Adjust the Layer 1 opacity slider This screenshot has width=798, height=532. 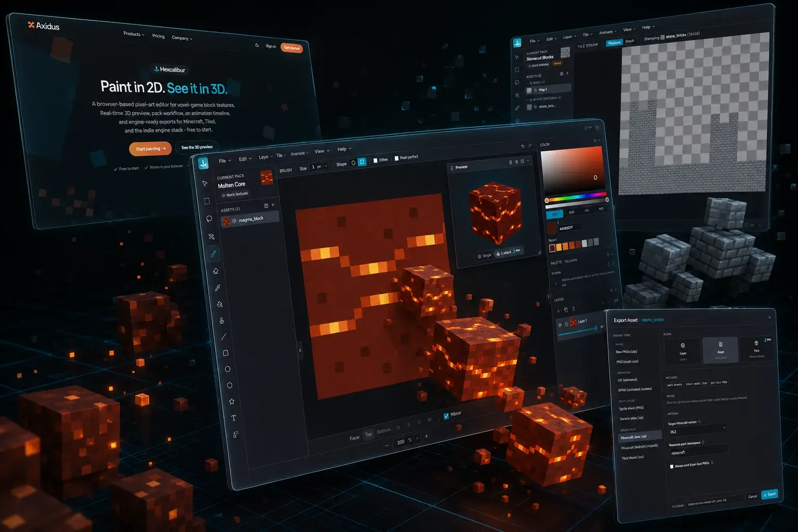[579, 331]
